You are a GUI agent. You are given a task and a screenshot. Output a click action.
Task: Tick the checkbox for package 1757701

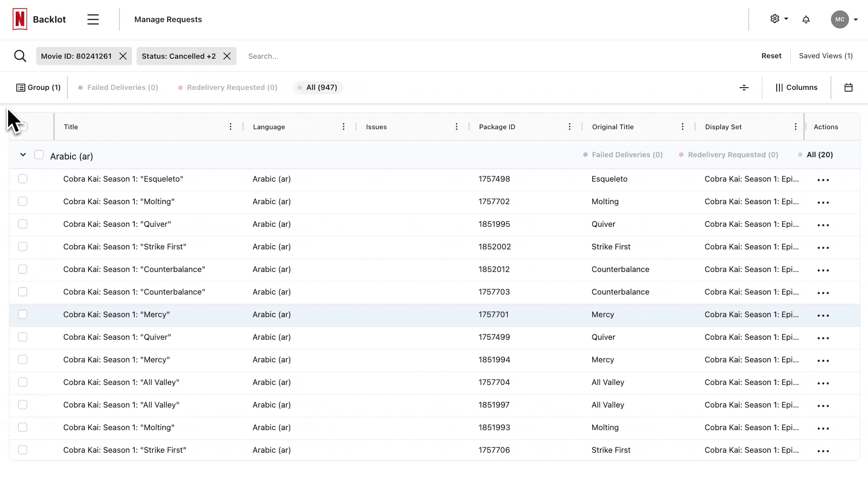pos(23,314)
